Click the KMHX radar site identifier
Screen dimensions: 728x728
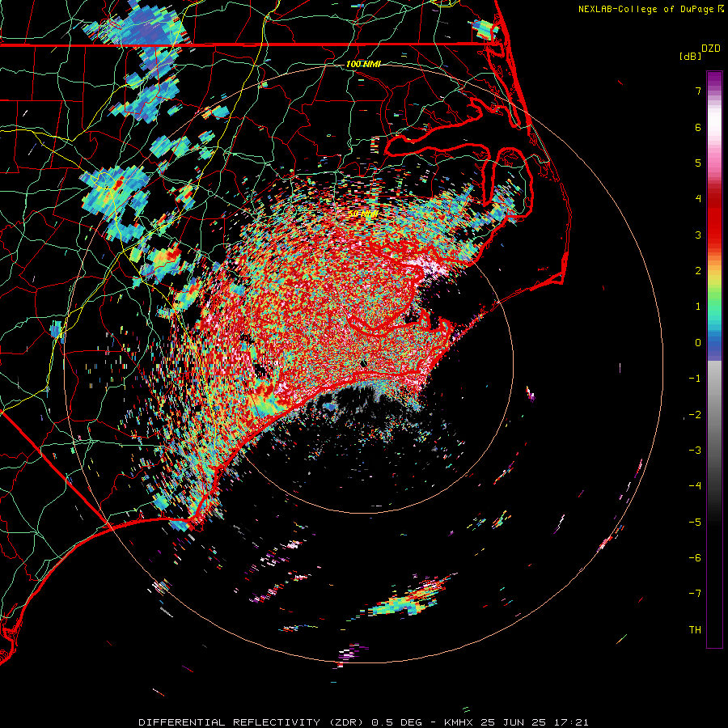coord(459,722)
